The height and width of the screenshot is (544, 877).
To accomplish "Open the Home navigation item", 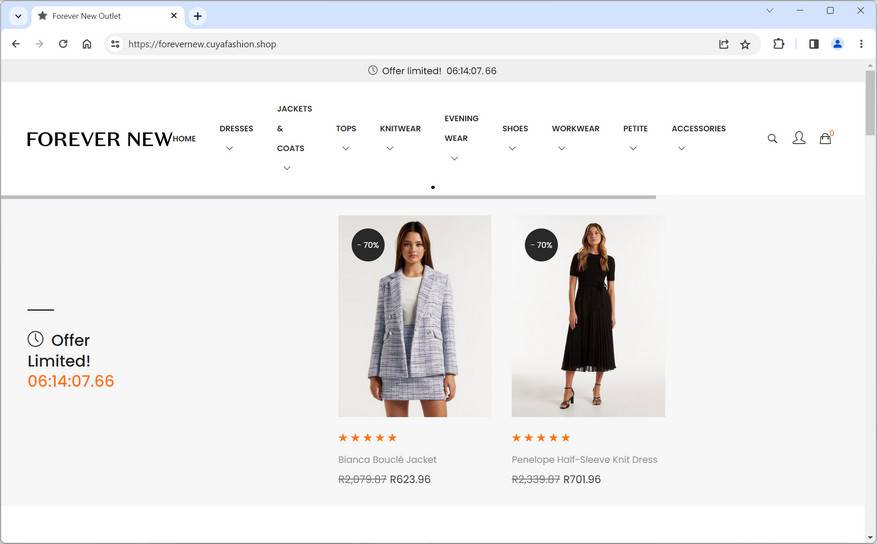I will tap(184, 139).
